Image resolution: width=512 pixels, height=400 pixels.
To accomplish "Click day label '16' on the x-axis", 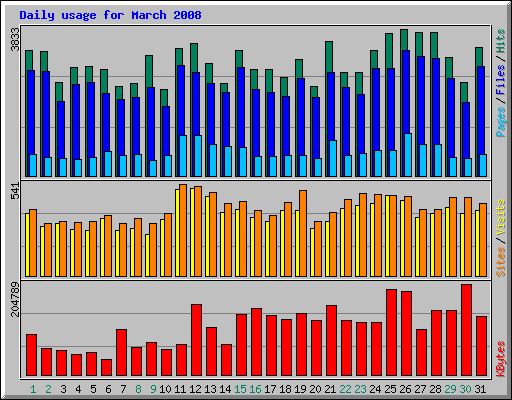I will (255, 389).
